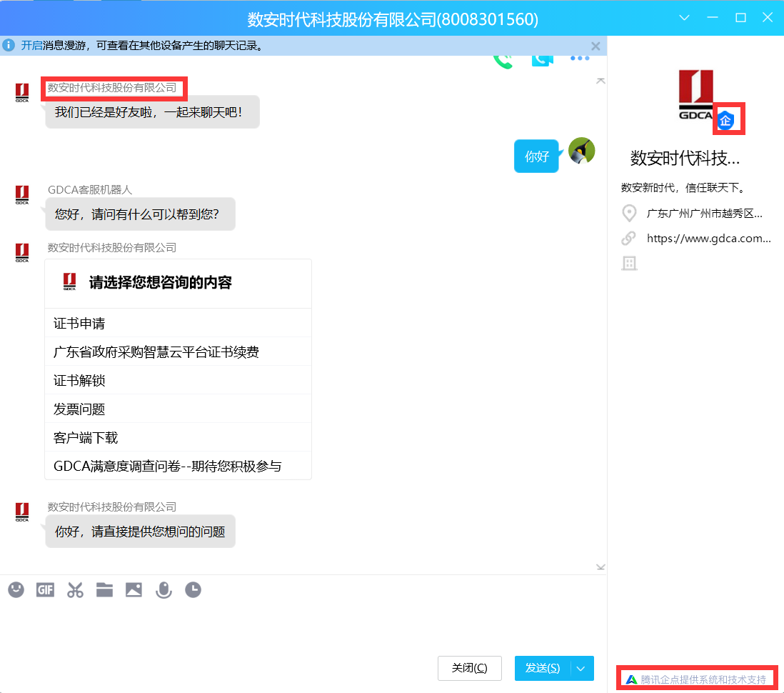
Task: Expand the send options arrow next to 发送
Action: pos(581,669)
